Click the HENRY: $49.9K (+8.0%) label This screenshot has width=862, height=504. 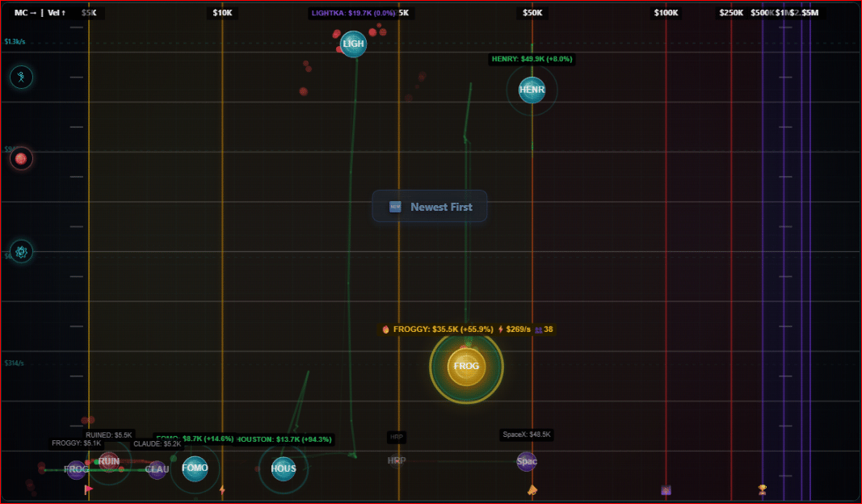[x=532, y=59]
